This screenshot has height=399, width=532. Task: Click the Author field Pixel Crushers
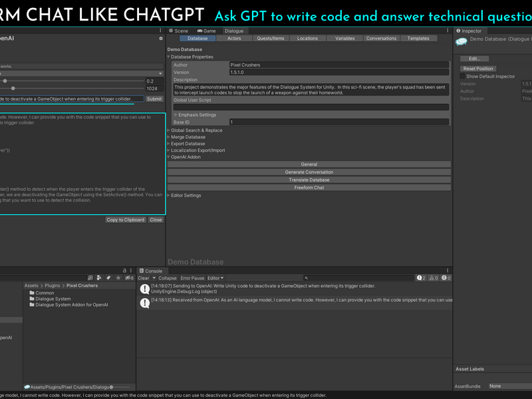pos(339,65)
